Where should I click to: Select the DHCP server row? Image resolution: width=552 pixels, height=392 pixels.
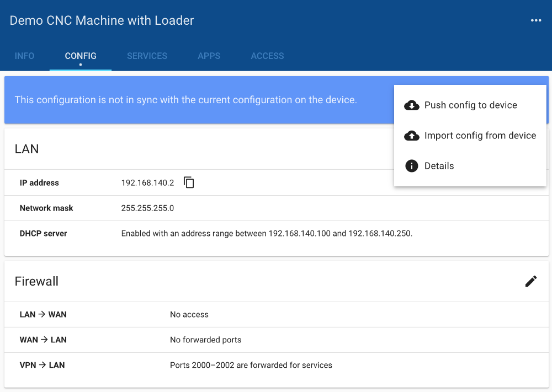(x=276, y=233)
